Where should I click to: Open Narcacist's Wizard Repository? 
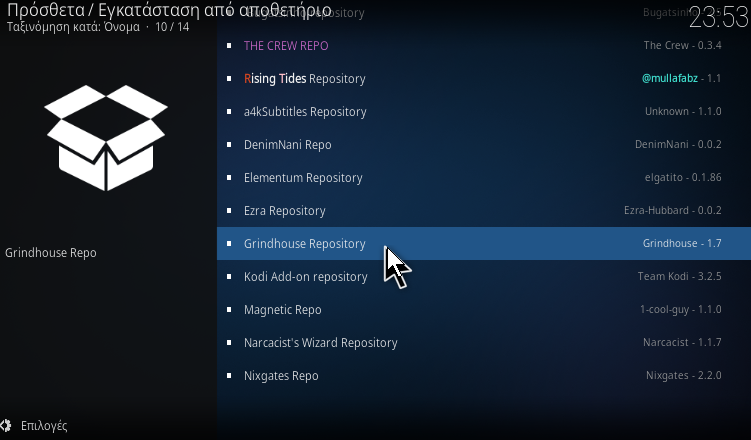coord(484,343)
